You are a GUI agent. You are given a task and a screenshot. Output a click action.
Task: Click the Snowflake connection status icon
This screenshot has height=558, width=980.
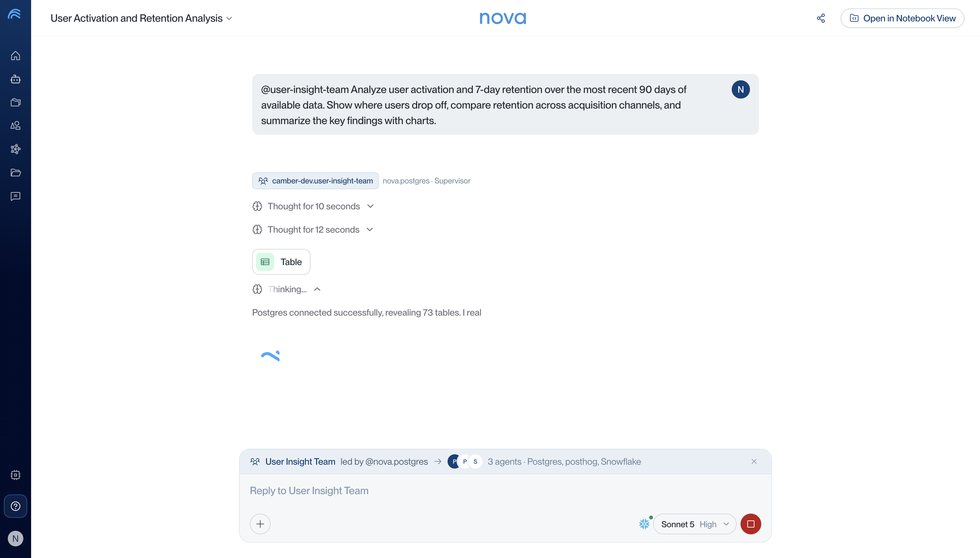click(644, 524)
